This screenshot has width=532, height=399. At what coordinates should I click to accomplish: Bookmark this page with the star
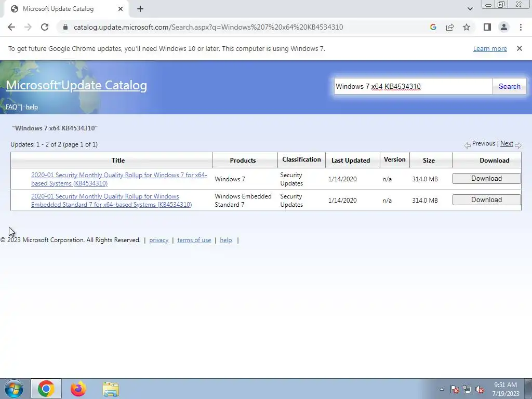point(467,27)
